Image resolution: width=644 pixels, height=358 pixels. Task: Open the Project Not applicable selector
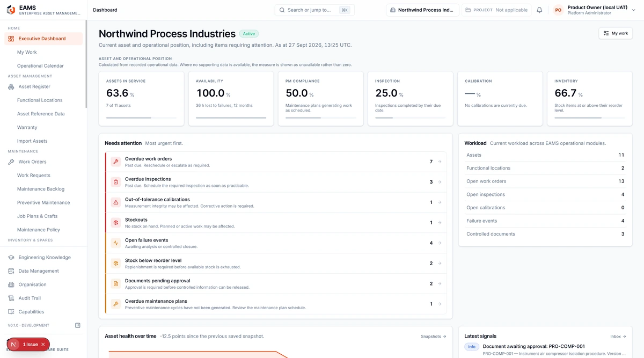click(496, 10)
